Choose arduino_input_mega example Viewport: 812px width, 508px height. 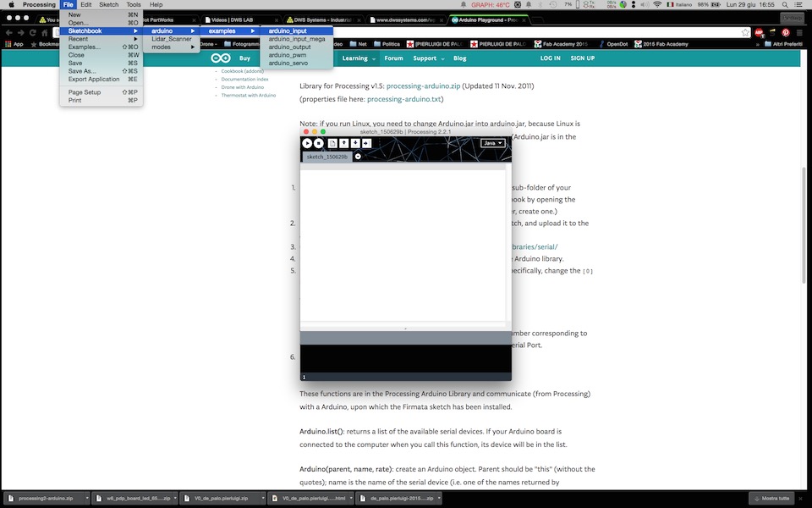point(296,39)
